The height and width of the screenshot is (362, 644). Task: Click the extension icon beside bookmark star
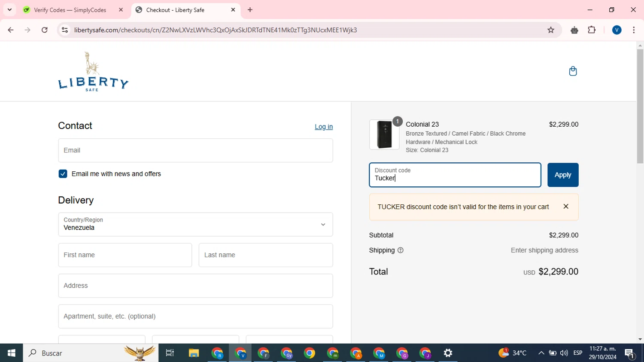click(574, 30)
